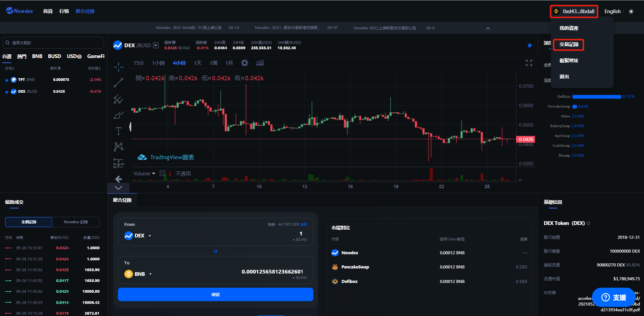Select the forecast measurement tool
Viewport: 644px width, 316px height.
[x=118, y=163]
